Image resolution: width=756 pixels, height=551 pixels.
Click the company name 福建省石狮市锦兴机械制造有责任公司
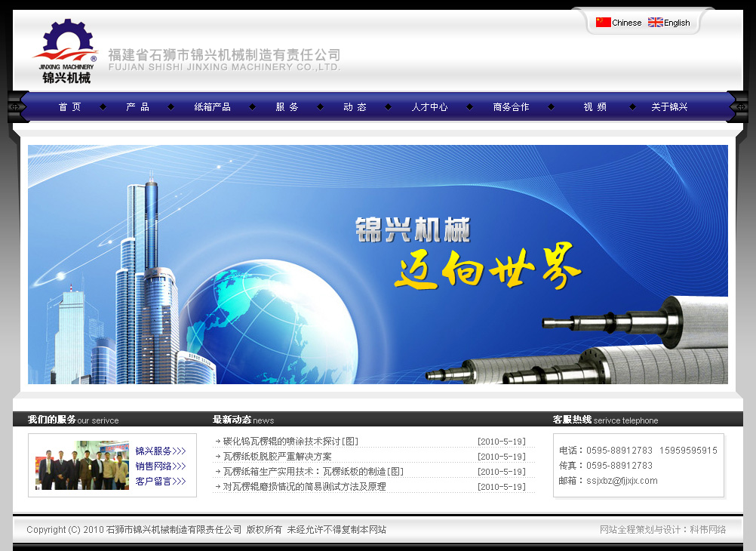(224, 55)
